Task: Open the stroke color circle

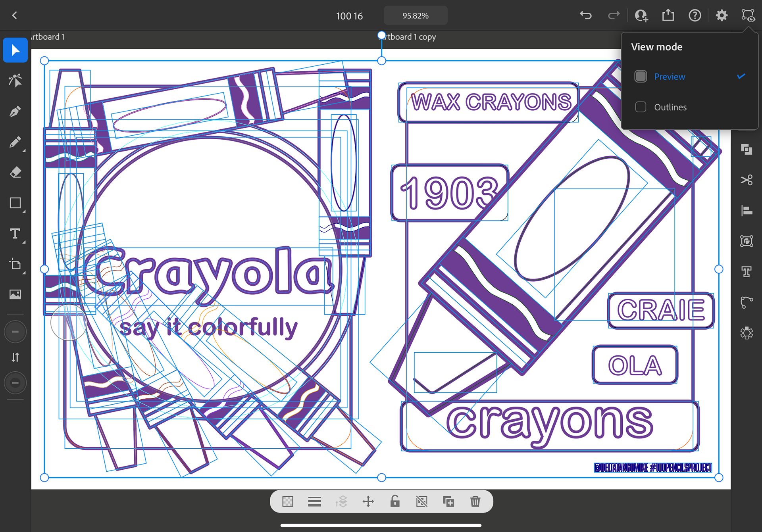Action: point(15,383)
